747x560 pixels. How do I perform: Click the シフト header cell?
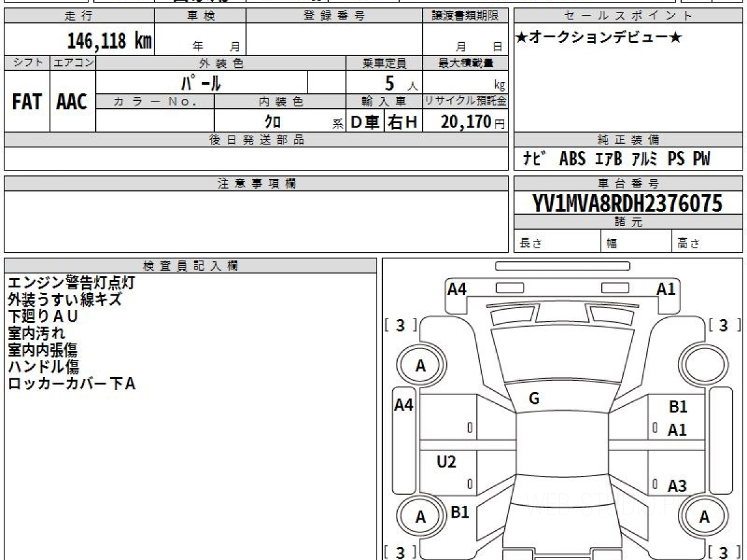click(x=27, y=63)
